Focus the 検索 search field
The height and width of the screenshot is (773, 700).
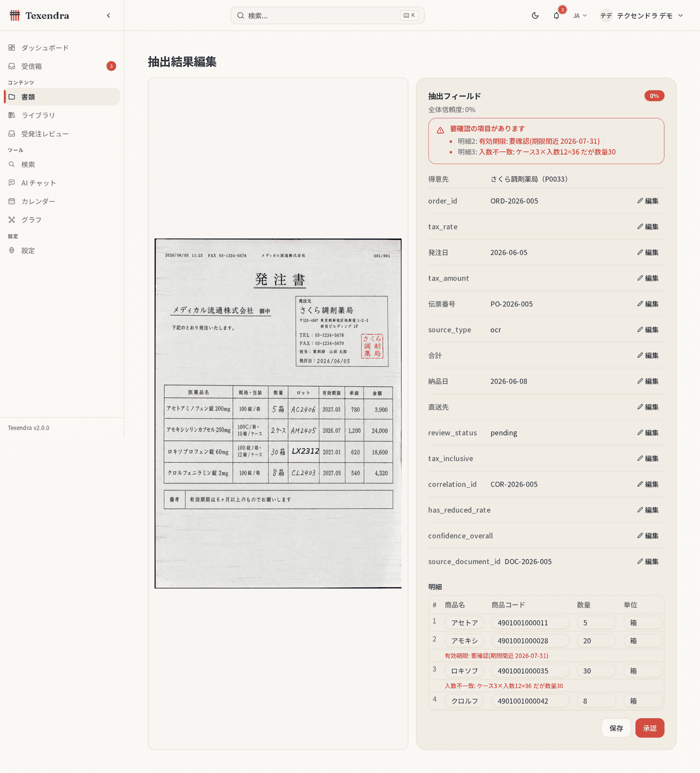point(327,15)
